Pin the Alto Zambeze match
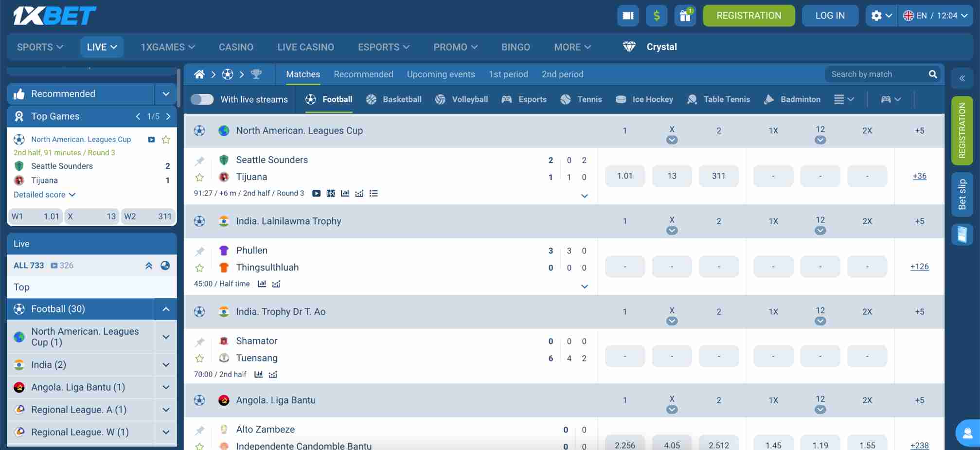Screen dimensions: 980x450 click(x=200, y=430)
